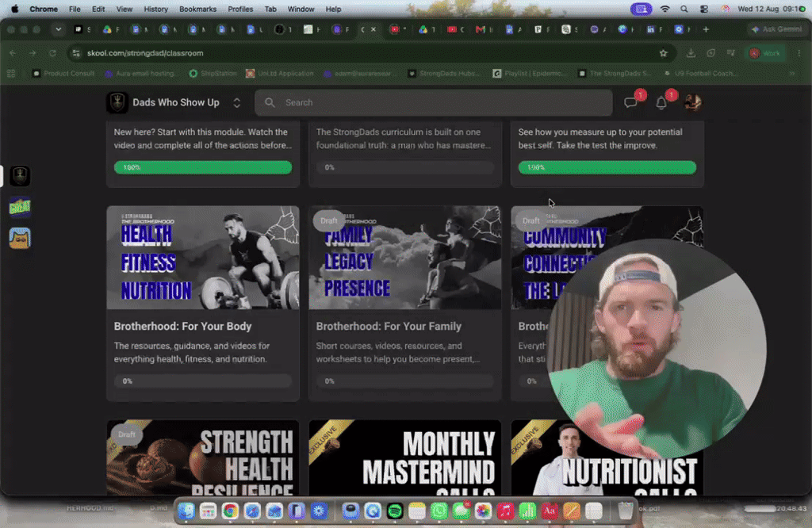Open the site info icon in address bar
812x528 pixels.
tap(76, 53)
